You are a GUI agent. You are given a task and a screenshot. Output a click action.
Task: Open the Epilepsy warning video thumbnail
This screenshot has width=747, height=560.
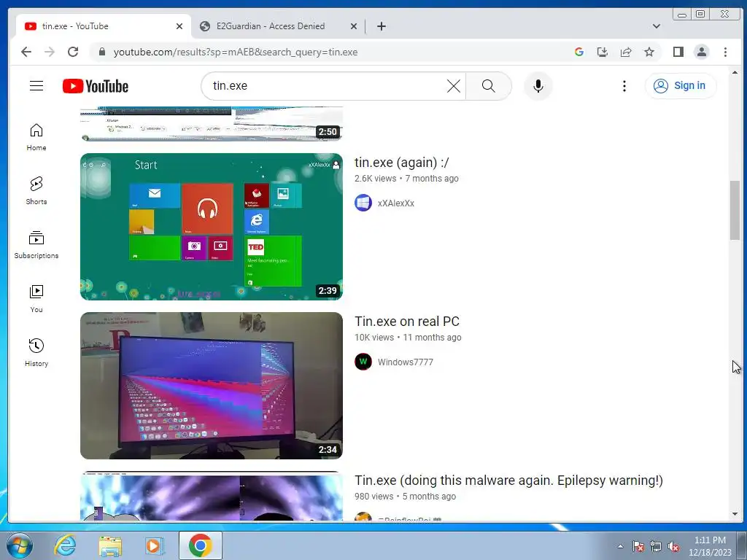click(211, 496)
